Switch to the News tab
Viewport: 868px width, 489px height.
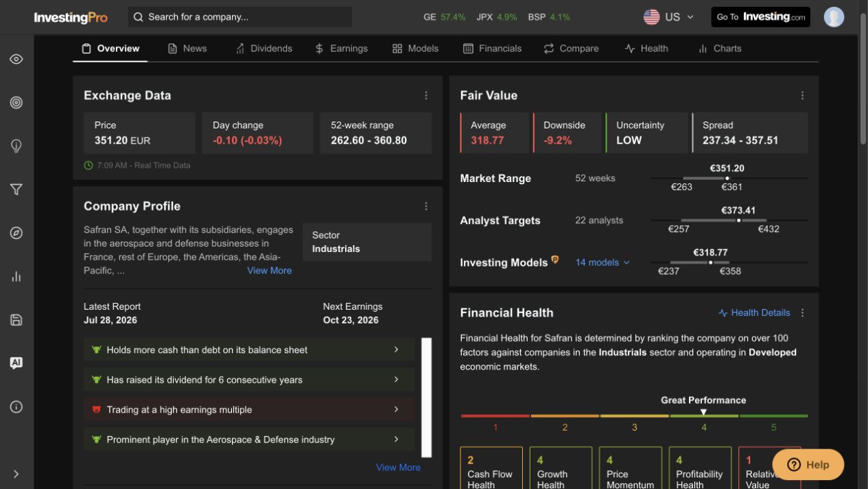[187, 48]
